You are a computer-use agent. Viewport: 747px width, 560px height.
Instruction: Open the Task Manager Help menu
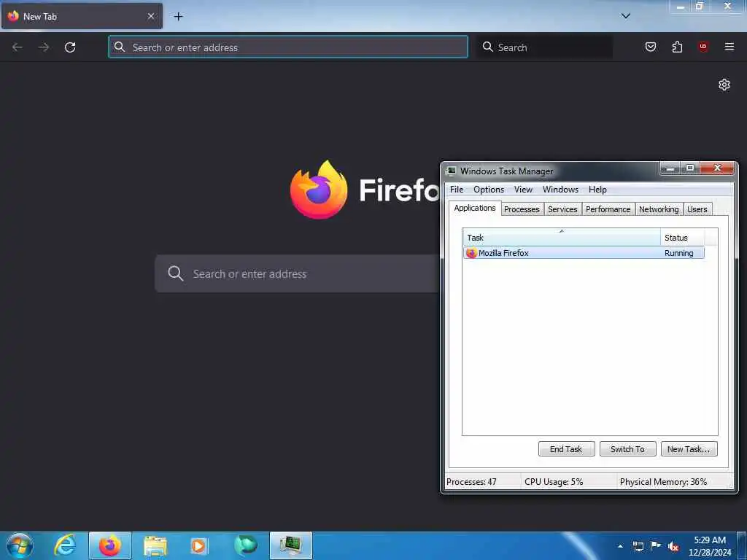tap(597, 190)
